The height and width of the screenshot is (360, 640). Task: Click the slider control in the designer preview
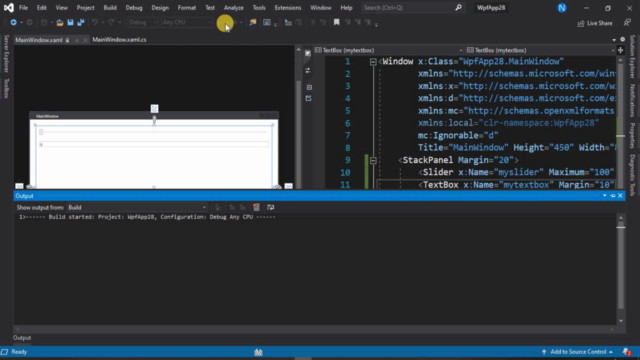[x=154, y=132]
